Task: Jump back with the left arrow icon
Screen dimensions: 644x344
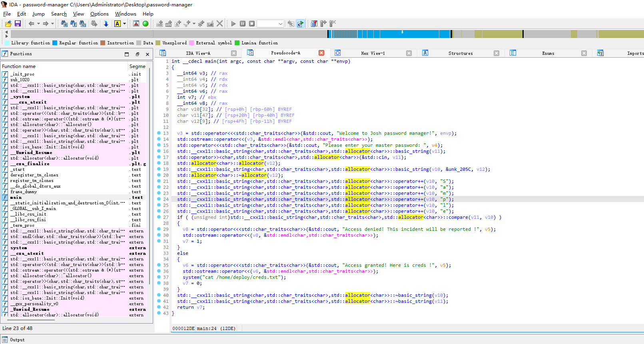Action: (x=31, y=24)
